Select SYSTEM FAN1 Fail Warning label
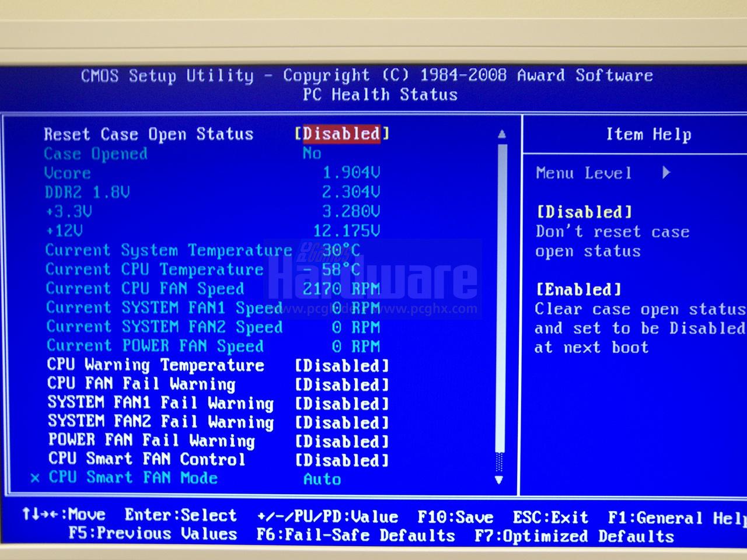The height and width of the screenshot is (560, 747). [160, 403]
